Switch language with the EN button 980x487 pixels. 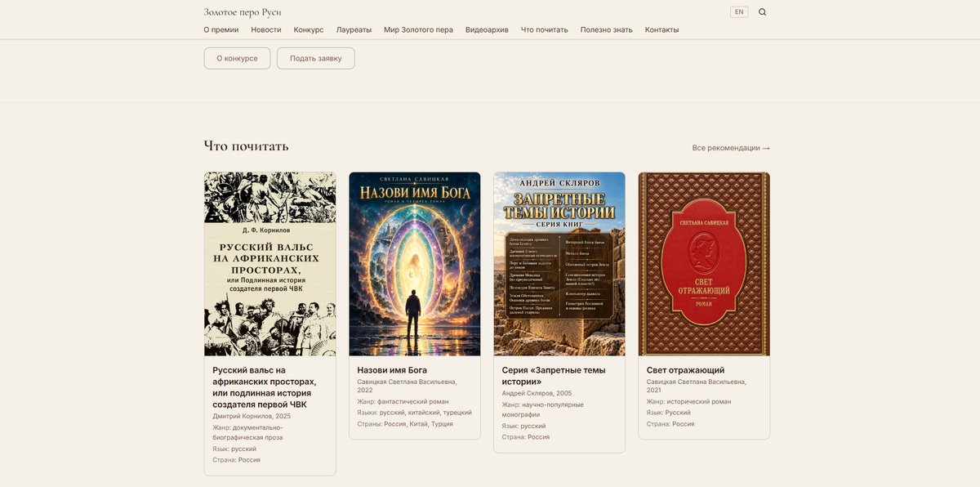tap(739, 12)
